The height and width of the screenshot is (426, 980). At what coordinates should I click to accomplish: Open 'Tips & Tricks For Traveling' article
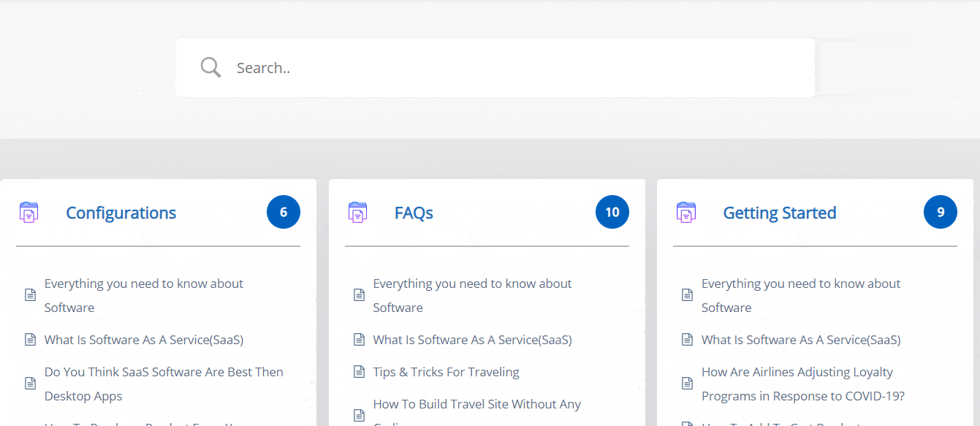coord(446,371)
